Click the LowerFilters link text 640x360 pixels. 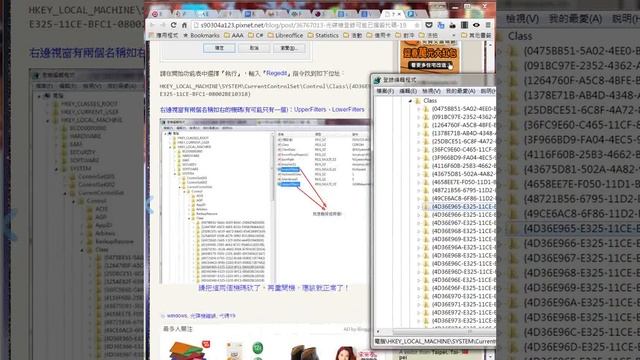348,109
